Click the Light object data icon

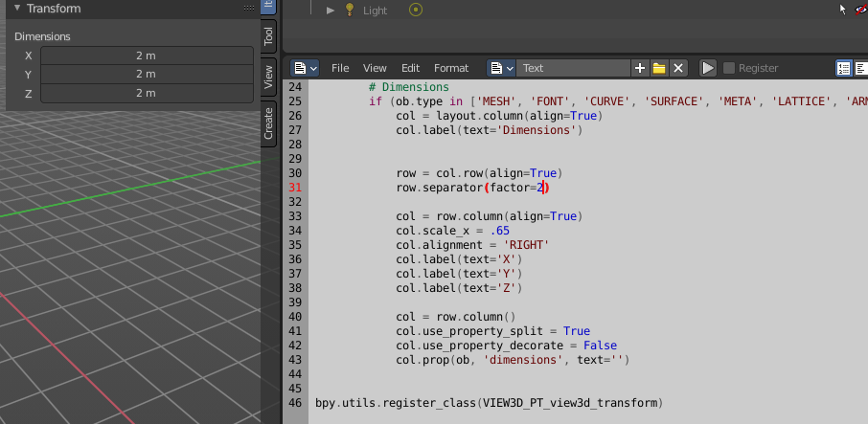[416, 10]
